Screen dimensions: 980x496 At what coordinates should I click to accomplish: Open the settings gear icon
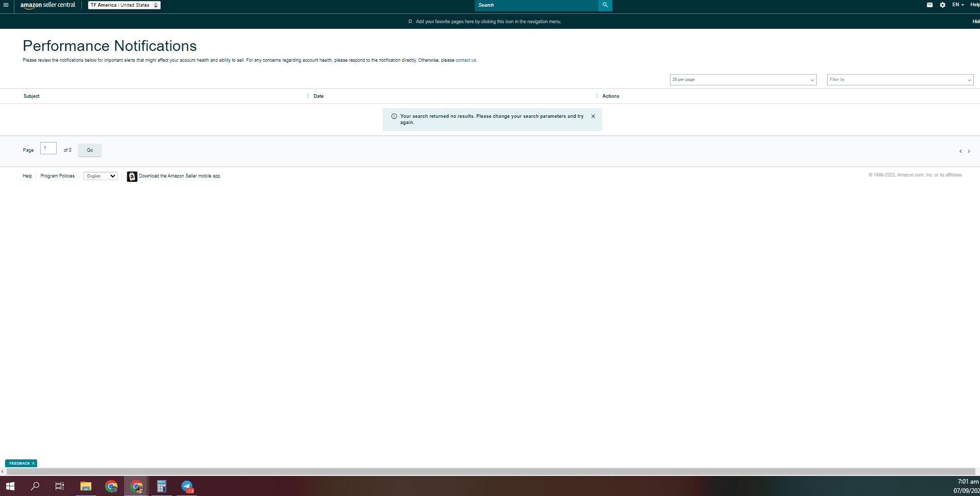tap(942, 5)
